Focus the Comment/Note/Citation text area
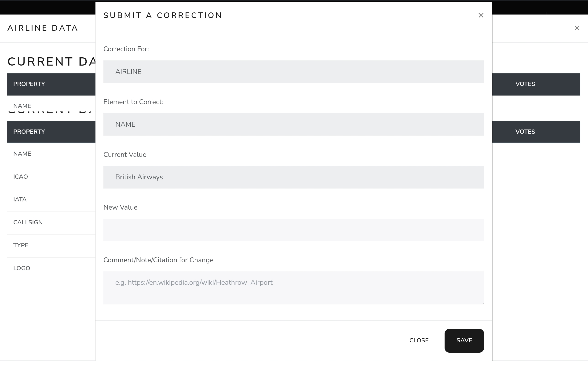The height and width of the screenshot is (374, 588). pyautogui.click(x=293, y=287)
